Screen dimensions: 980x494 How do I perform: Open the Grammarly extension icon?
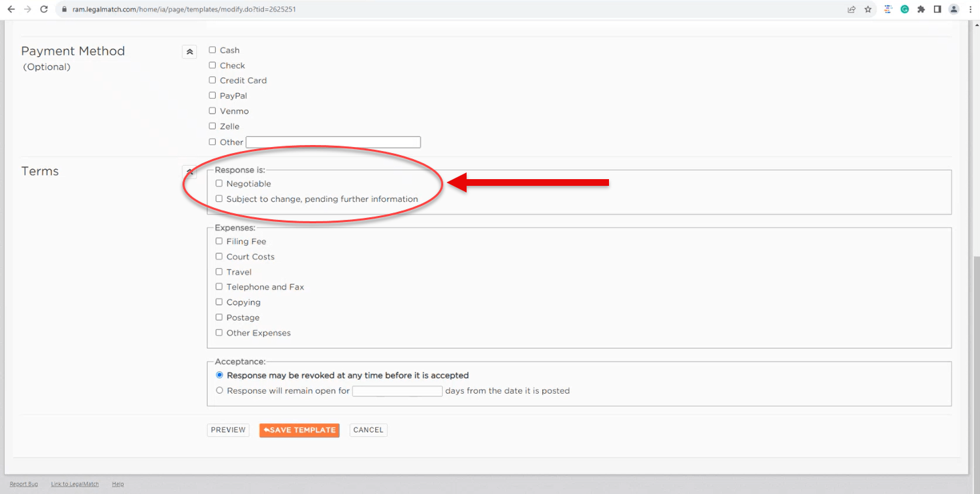coord(904,9)
